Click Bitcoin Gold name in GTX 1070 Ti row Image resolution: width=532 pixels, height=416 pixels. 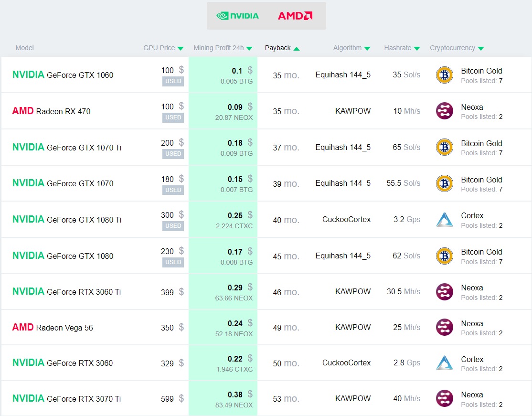coord(481,144)
